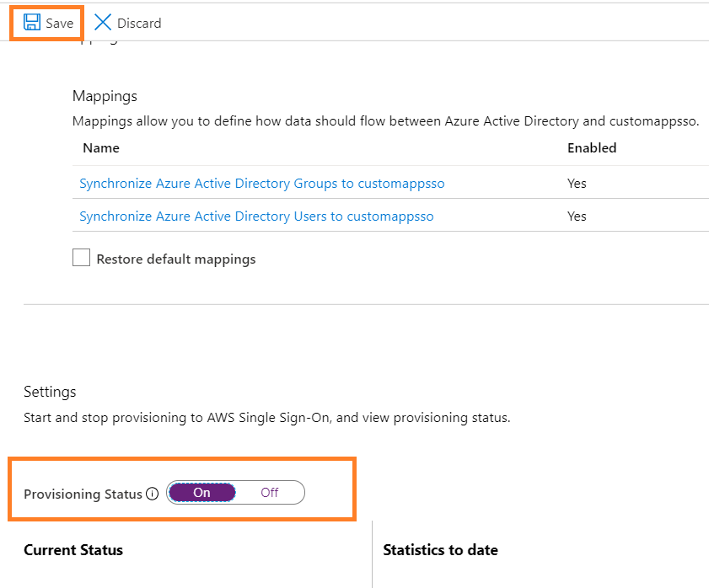Select the Current Status heading
Viewport: 709px width, 588px height.
click(x=73, y=550)
